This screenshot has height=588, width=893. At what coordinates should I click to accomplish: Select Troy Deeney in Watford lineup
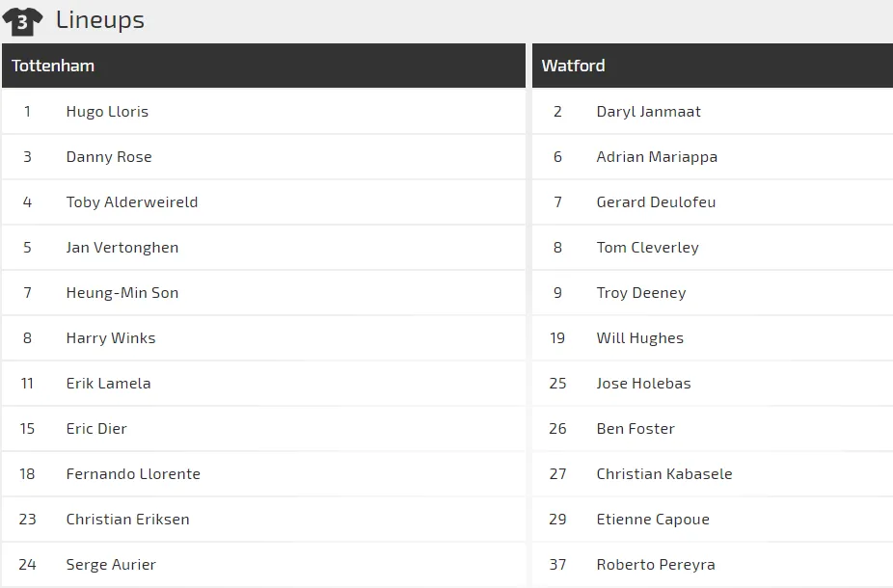click(x=641, y=293)
